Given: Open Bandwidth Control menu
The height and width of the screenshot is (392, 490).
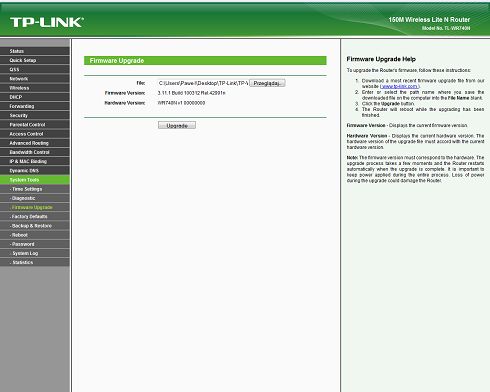Looking at the screenshot, I should (35, 152).
